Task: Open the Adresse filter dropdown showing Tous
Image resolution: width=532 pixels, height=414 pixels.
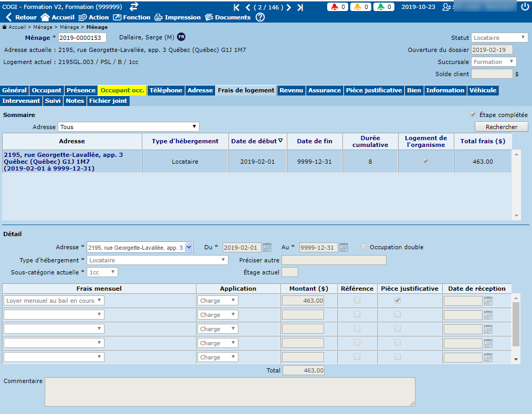Action: 129,127
